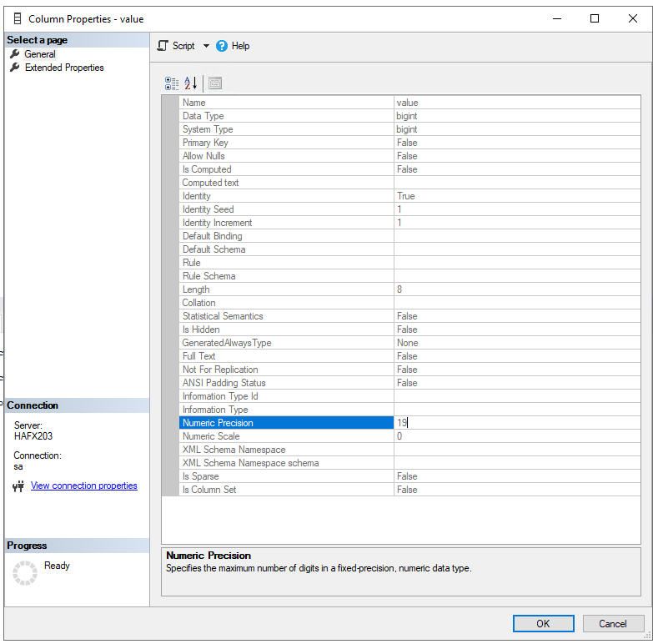Viewport: 653px width, 644px height.
Task: Click the Numeric Precision value field
Action: coord(517,423)
